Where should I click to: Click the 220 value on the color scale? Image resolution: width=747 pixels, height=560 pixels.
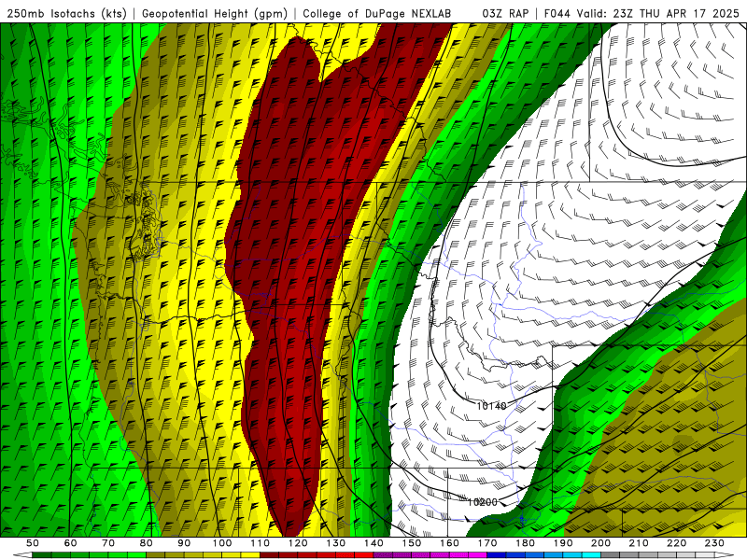click(676, 543)
